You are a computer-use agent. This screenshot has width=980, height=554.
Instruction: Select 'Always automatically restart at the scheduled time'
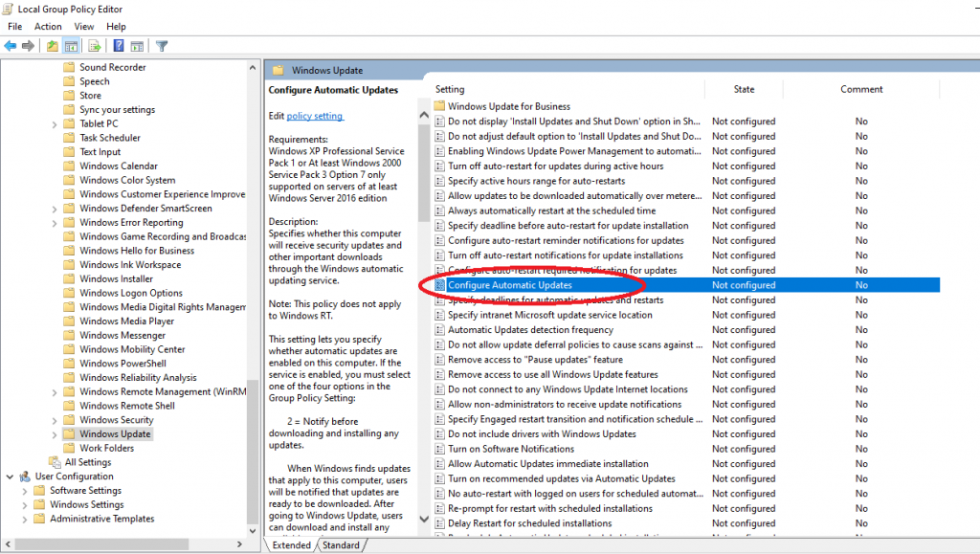pyautogui.click(x=552, y=211)
